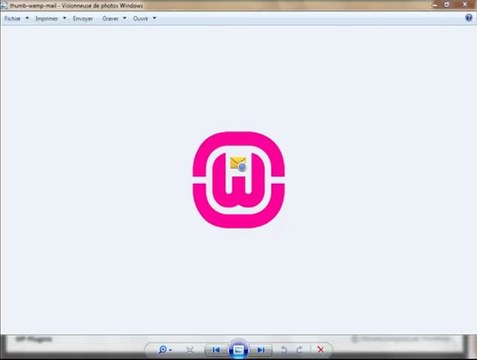Image resolution: width=477 pixels, height=360 pixels.
Task: Expand the Graver dropdown arrow
Action: click(x=125, y=18)
